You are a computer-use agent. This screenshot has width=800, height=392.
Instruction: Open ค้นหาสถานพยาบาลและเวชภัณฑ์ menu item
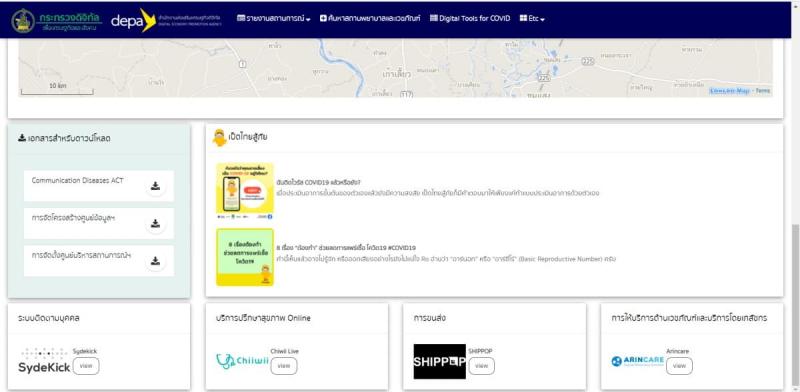click(370, 18)
